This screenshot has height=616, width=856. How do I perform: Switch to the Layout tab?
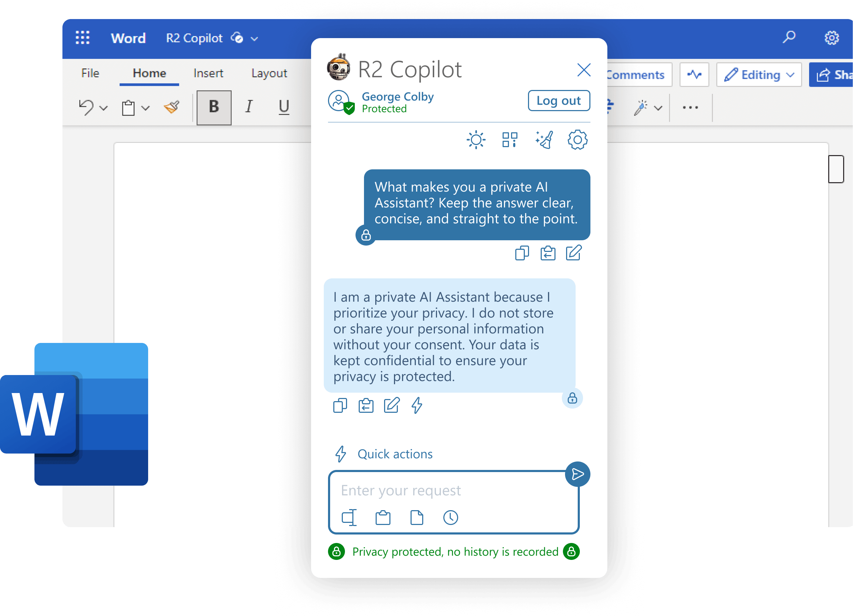click(269, 73)
